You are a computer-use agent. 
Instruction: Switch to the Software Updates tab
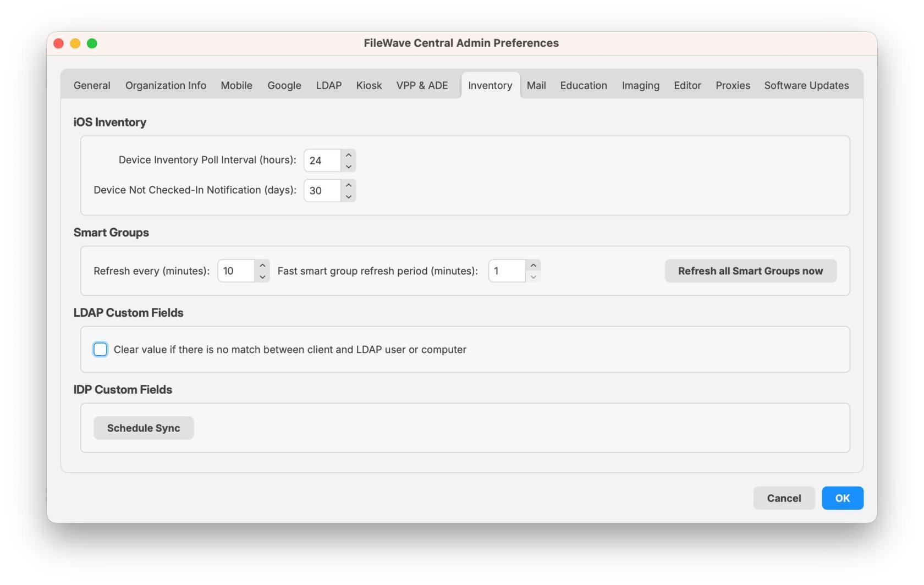click(x=806, y=85)
